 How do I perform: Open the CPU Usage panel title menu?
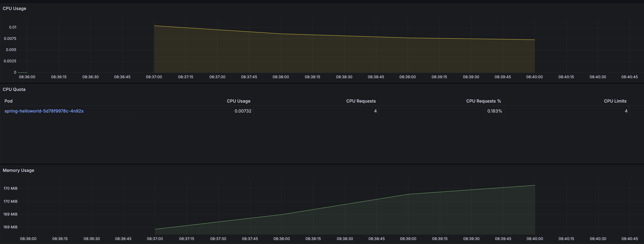coord(14,8)
